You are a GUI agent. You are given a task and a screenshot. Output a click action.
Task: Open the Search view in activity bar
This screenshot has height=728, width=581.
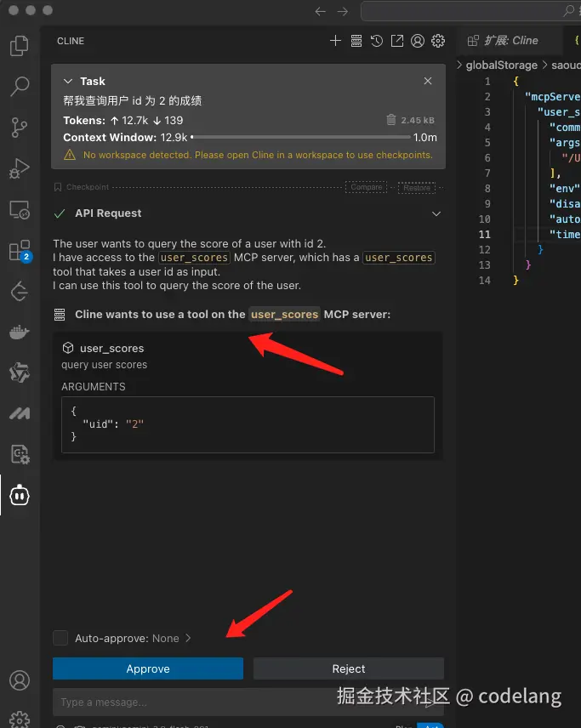tap(19, 87)
